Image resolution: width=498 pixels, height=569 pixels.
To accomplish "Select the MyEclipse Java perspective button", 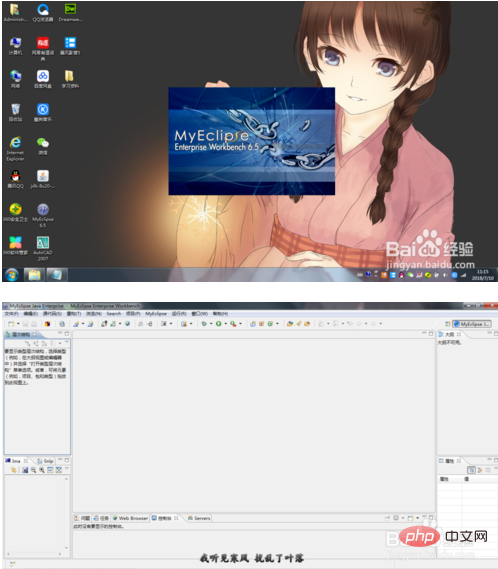I will click(472, 324).
